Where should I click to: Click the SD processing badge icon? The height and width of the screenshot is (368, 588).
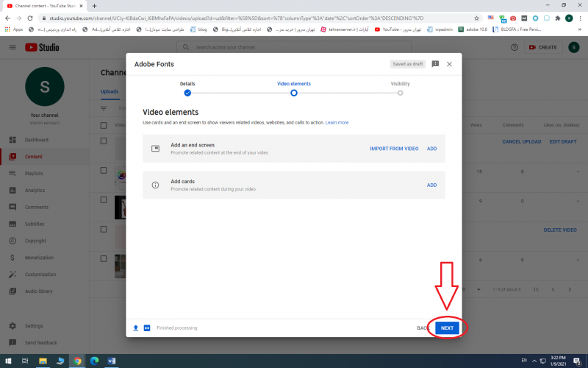pyautogui.click(x=147, y=328)
